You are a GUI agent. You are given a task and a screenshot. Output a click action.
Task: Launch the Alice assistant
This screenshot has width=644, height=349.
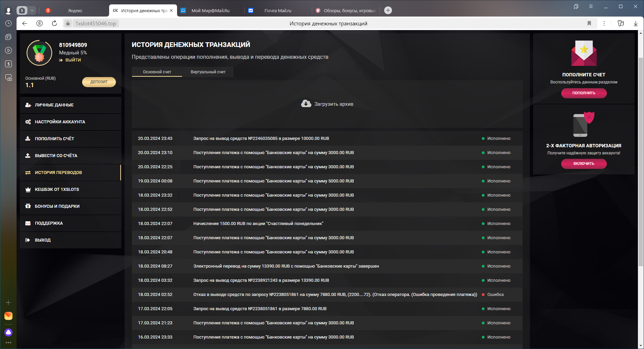(8, 332)
